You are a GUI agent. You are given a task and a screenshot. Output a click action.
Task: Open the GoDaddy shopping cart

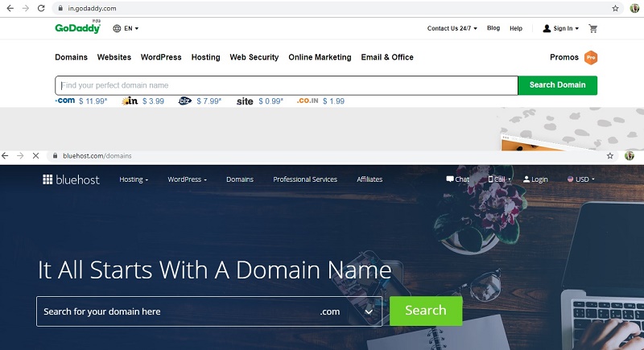point(592,28)
